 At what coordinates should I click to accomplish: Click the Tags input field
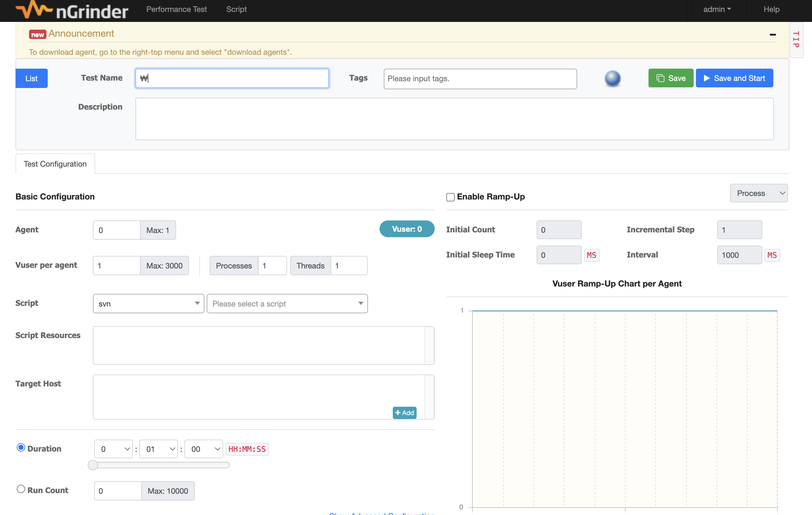(x=480, y=79)
